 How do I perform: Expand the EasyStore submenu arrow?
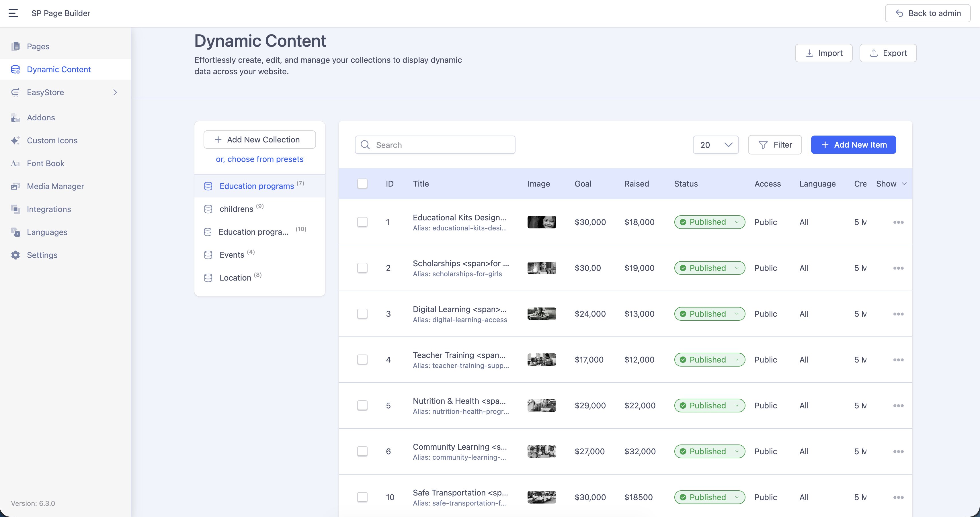pos(115,92)
